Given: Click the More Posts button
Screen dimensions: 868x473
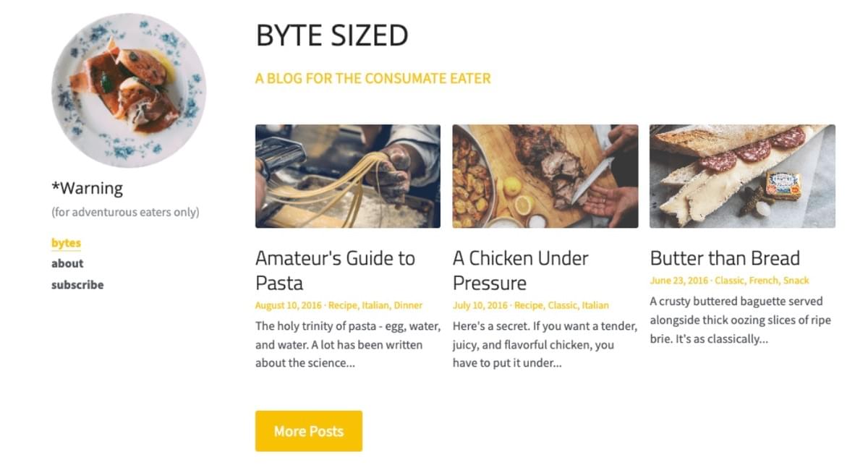Looking at the screenshot, I should 309,431.
